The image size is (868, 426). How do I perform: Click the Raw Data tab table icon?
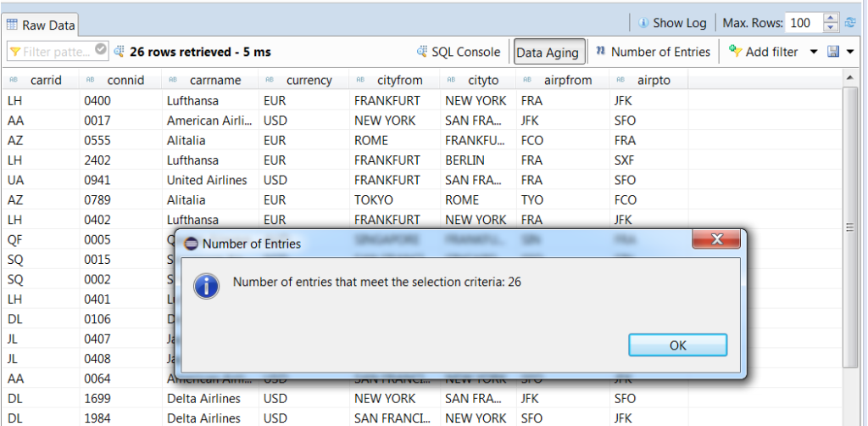[x=12, y=25]
